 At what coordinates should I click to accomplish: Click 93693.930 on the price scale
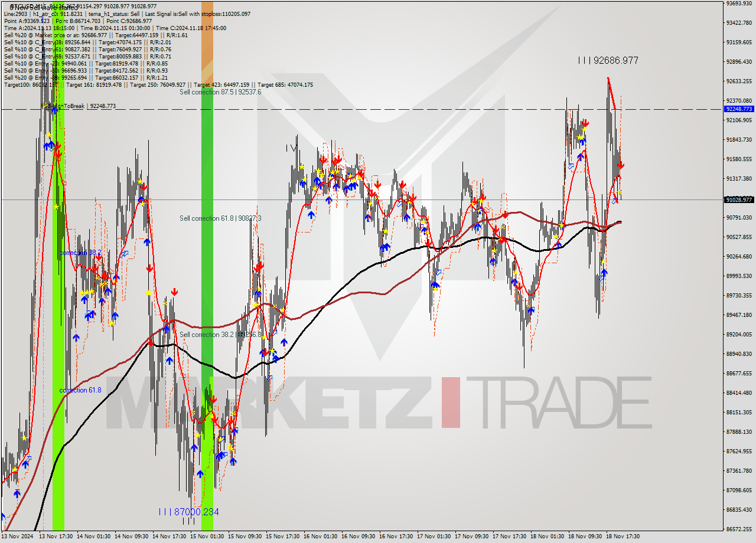739,3
